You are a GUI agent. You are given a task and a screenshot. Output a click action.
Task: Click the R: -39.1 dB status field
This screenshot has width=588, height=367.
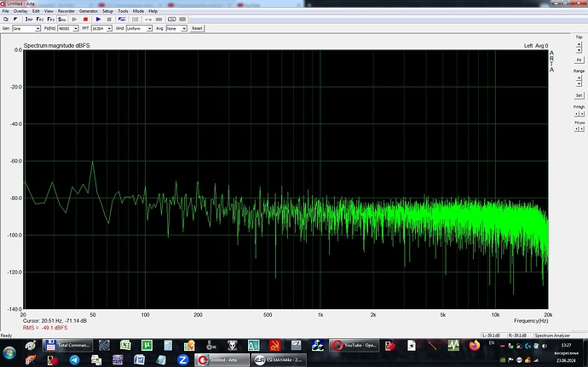coord(519,335)
